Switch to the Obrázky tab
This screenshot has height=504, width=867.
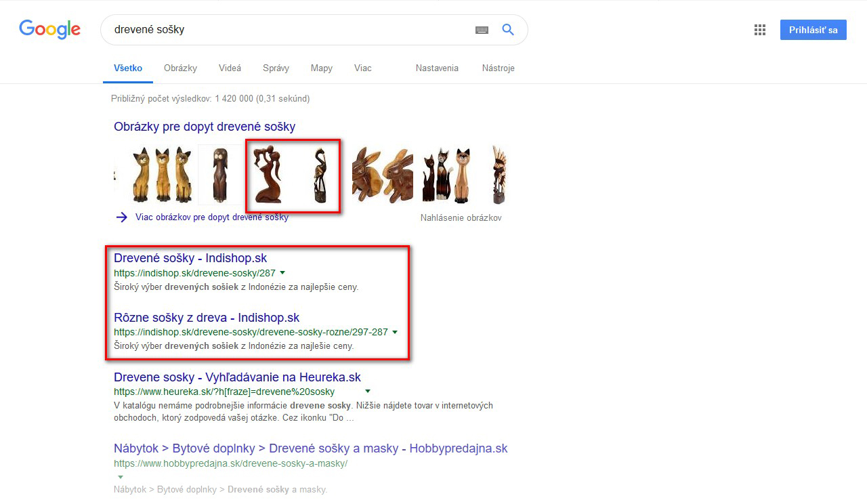point(180,68)
